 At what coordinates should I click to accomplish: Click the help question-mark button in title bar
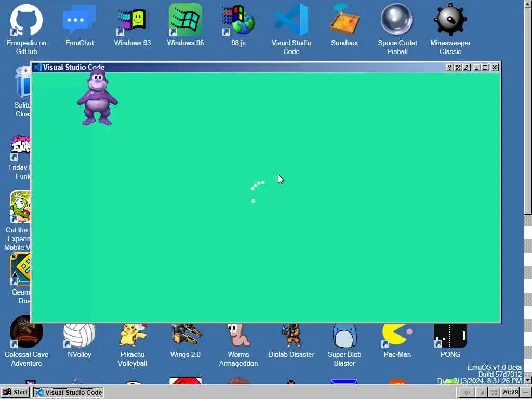[449, 68]
